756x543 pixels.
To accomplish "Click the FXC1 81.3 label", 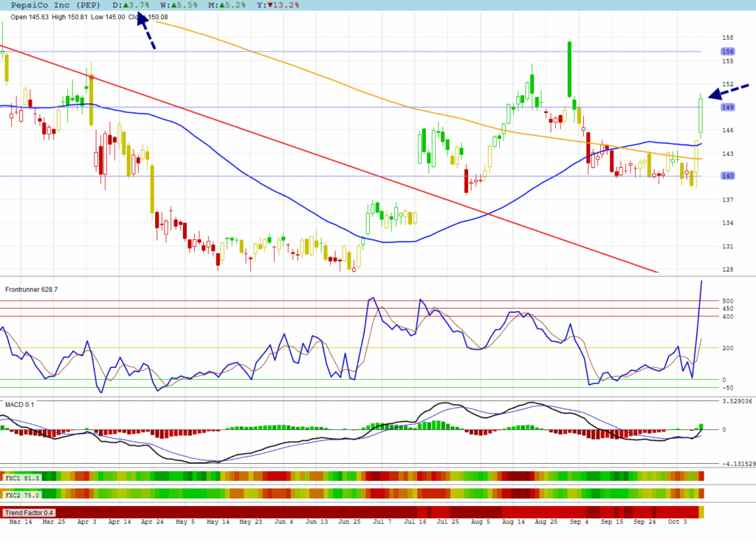I will pyautogui.click(x=22, y=478).
